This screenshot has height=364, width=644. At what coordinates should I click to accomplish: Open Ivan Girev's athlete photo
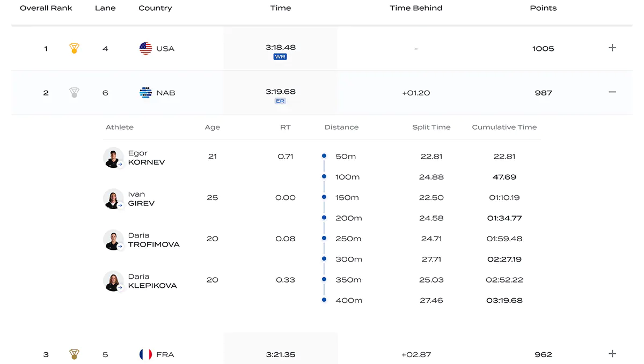(113, 199)
